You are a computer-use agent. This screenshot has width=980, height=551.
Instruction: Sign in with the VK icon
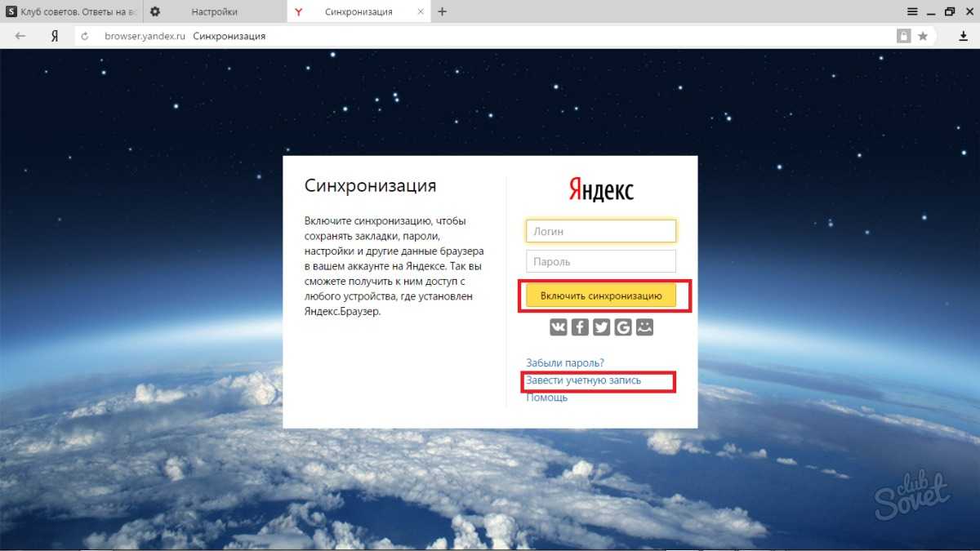(559, 327)
